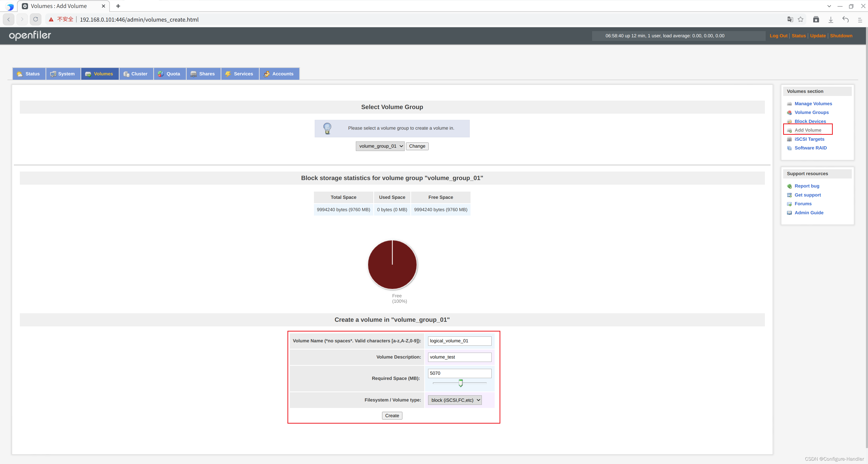This screenshot has height=464, width=868.
Task: Click the Forums support icon
Action: click(789, 204)
